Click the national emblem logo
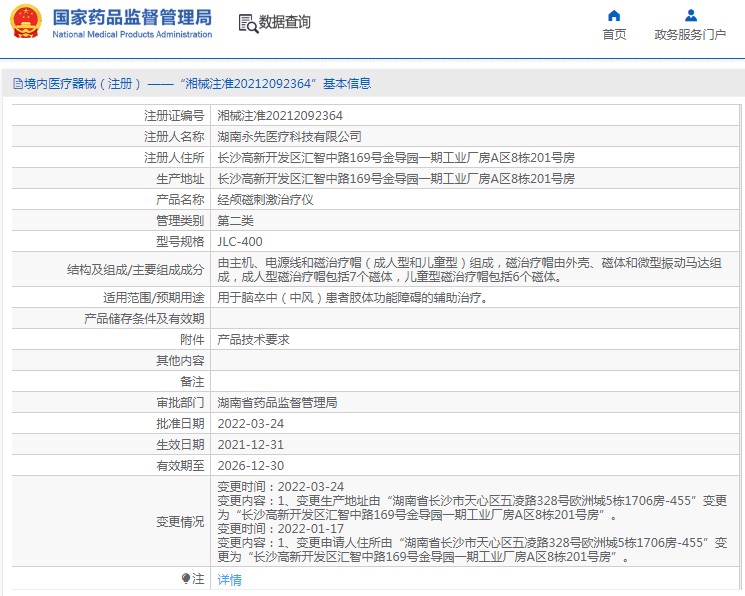Image resolution: width=745 pixels, height=596 pixels. click(26, 22)
